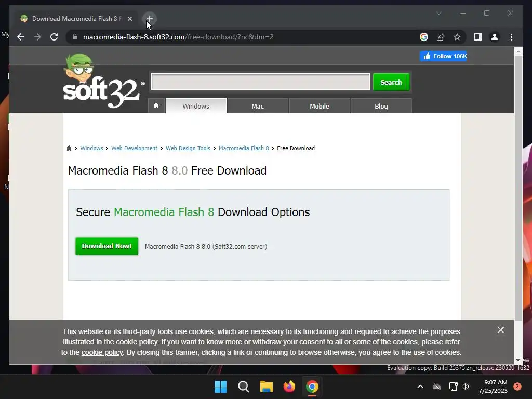Open the Web Development breadcrumb link

coord(135,148)
